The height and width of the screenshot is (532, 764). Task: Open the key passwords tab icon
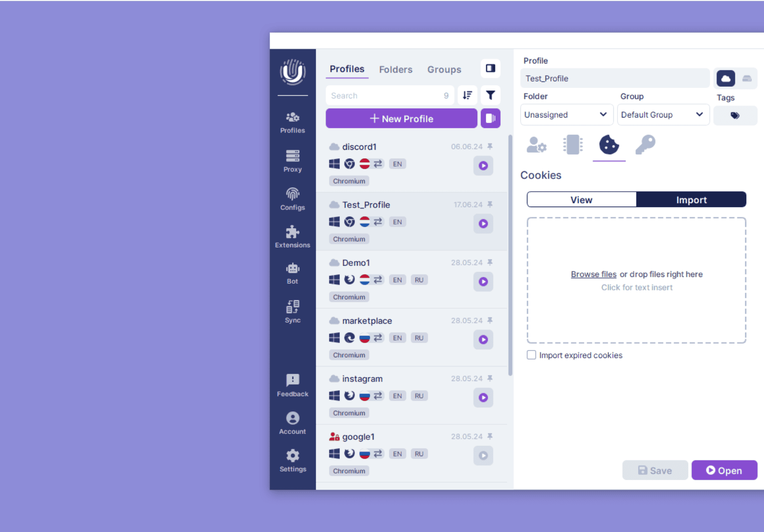[x=645, y=145]
